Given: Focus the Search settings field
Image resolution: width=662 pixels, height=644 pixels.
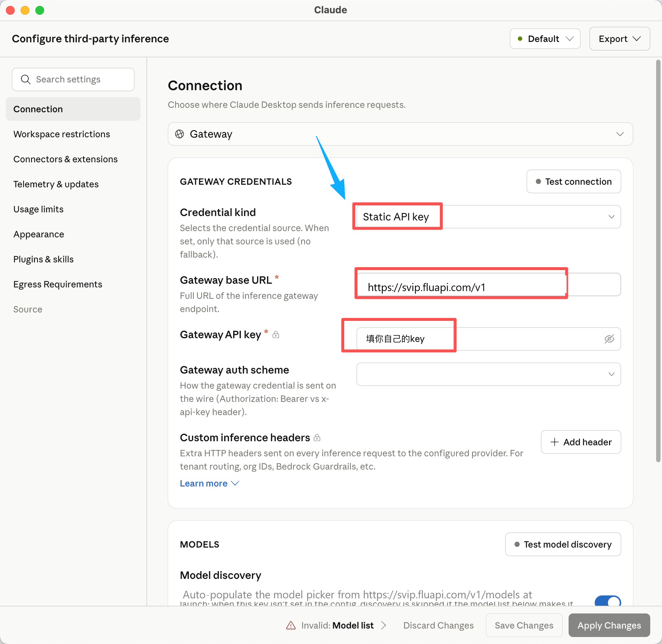Looking at the screenshot, I should 73,79.
